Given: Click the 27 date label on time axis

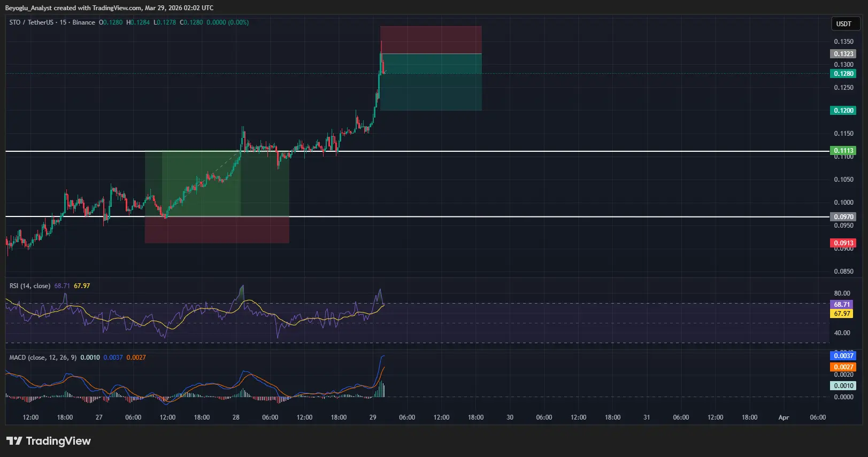Looking at the screenshot, I should (99, 417).
